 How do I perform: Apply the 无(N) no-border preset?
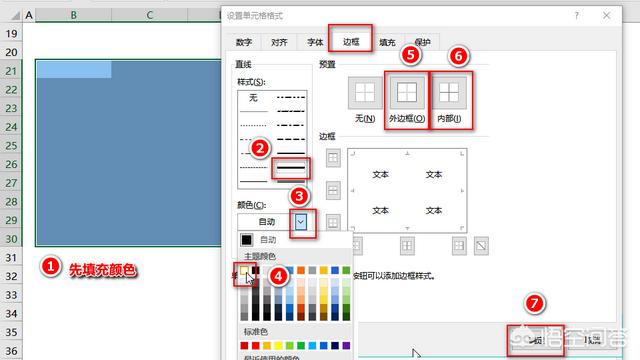(365, 93)
